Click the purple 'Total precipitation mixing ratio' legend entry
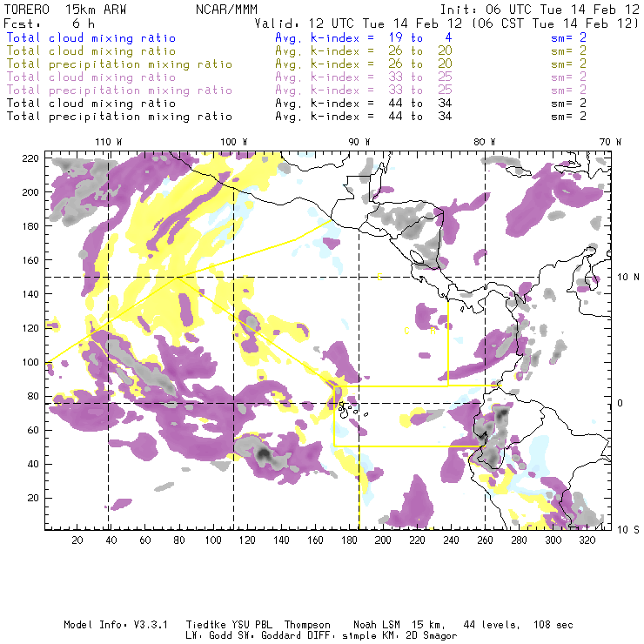Viewport: 644px width, 644px height. tap(119, 91)
